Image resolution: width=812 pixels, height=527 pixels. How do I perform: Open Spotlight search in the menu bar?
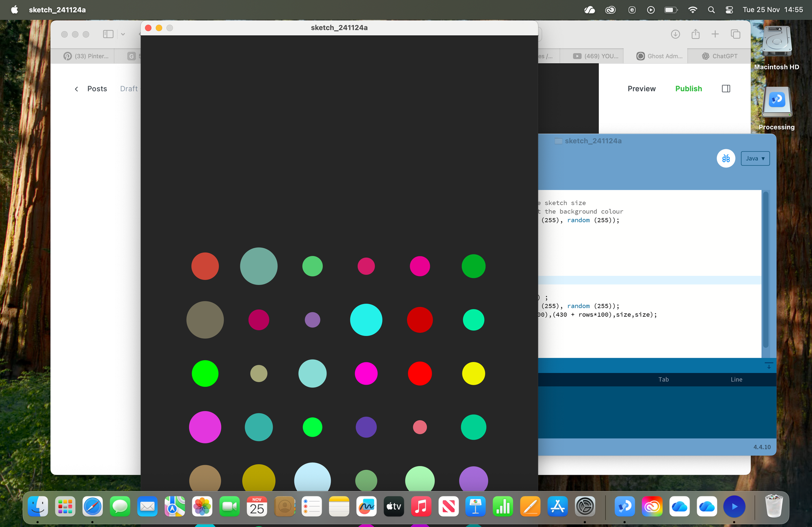click(711, 10)
